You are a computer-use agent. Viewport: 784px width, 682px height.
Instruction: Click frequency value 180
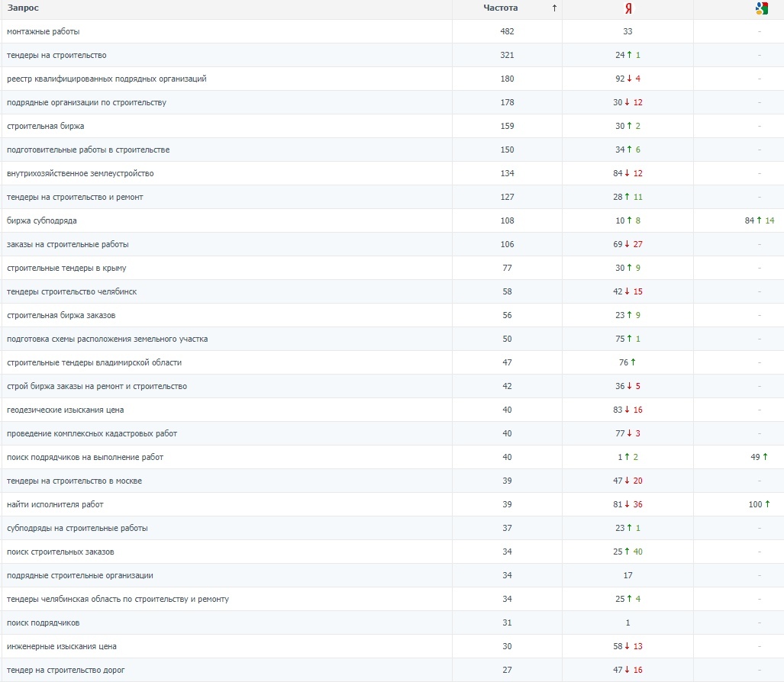[x=507, y=79]
